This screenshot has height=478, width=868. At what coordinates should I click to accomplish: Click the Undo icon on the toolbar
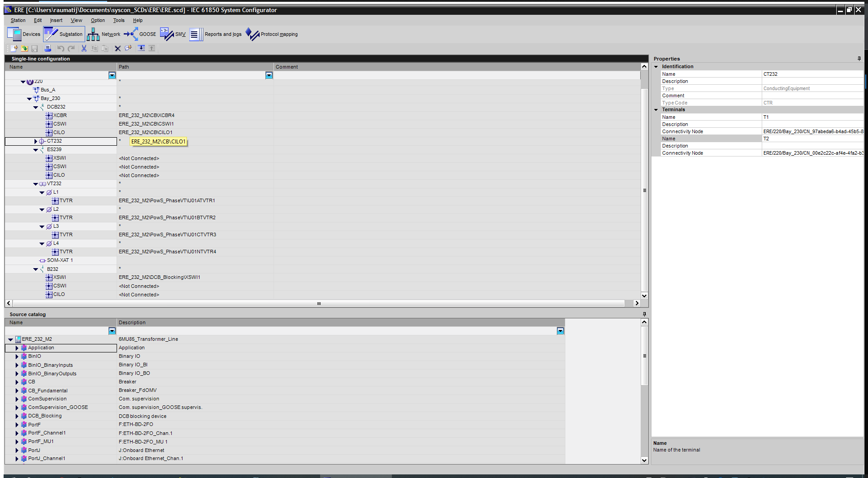coord(61,48)
